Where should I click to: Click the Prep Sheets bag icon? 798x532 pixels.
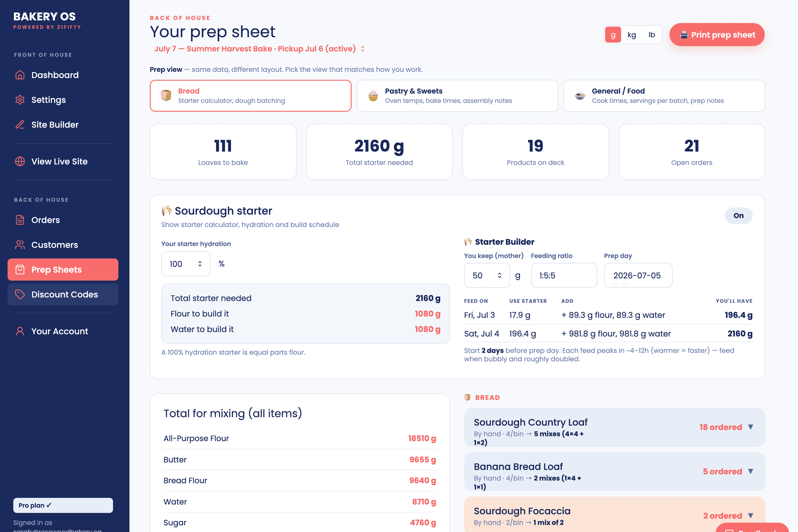[20, 270]
